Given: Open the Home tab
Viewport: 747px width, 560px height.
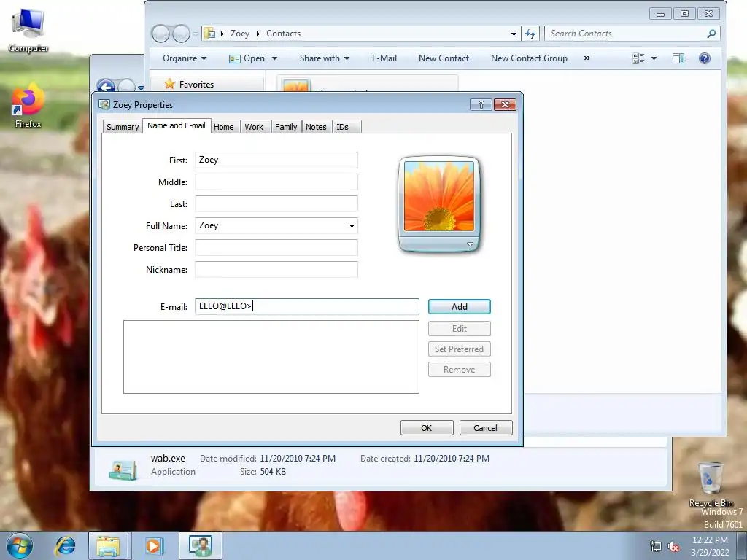Looking at the screenshot, I should coord(224,127).
